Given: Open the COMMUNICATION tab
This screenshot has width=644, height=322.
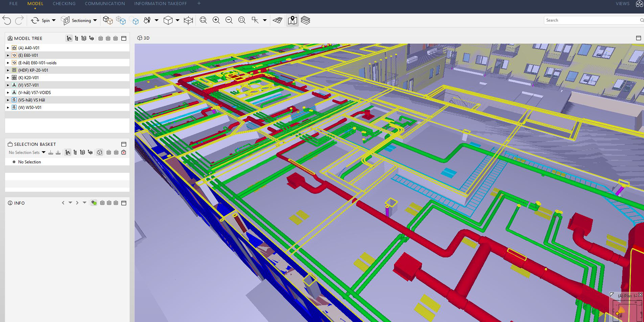Looking at the screenshot, I should [105, 4].
